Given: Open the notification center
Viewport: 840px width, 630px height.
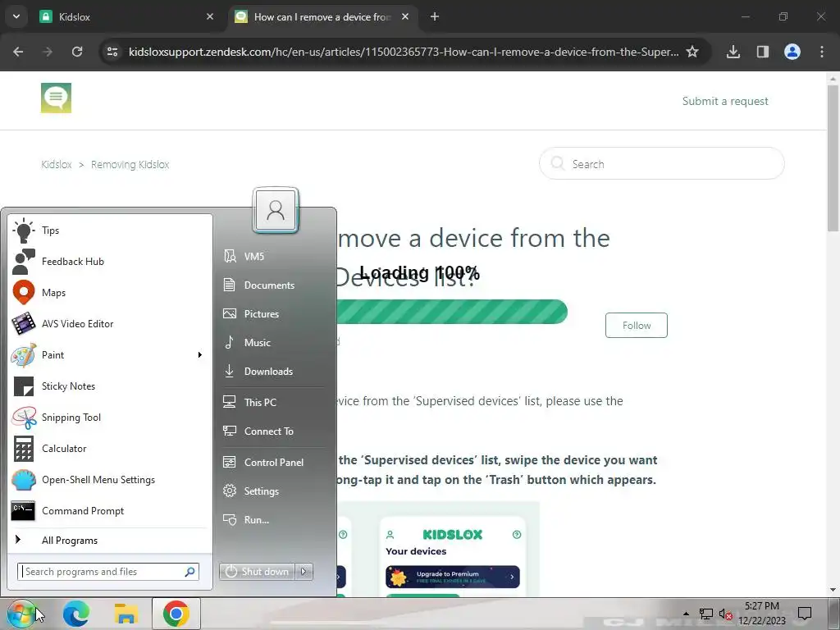Looking at the screenshot, I should (805, 614).
